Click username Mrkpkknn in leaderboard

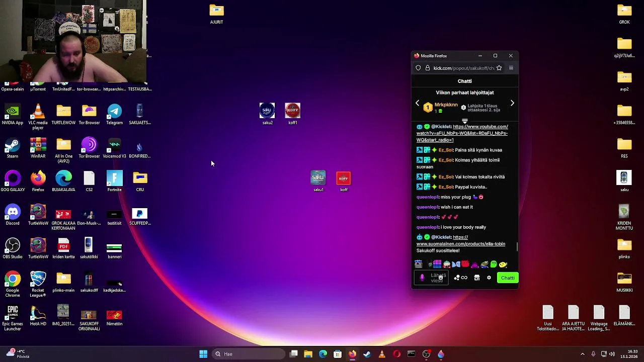446,105
